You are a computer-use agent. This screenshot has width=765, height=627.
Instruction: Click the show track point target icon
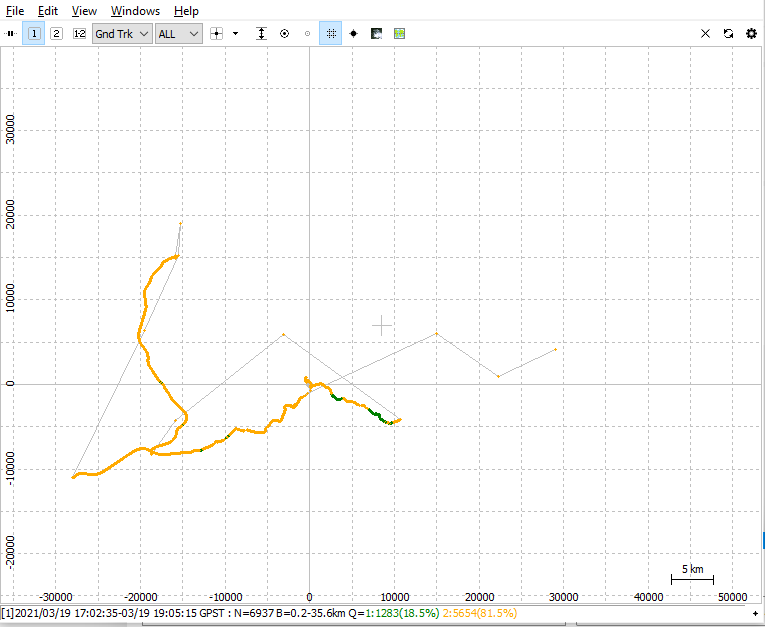[284, 34]
